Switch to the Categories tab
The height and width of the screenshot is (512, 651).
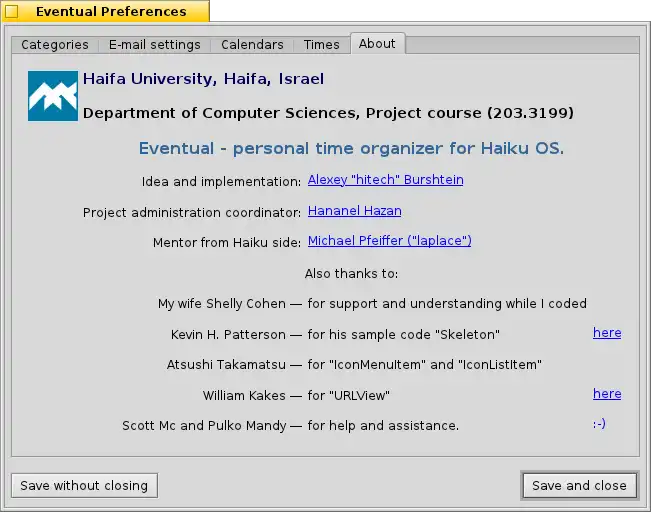pos(55,44)
